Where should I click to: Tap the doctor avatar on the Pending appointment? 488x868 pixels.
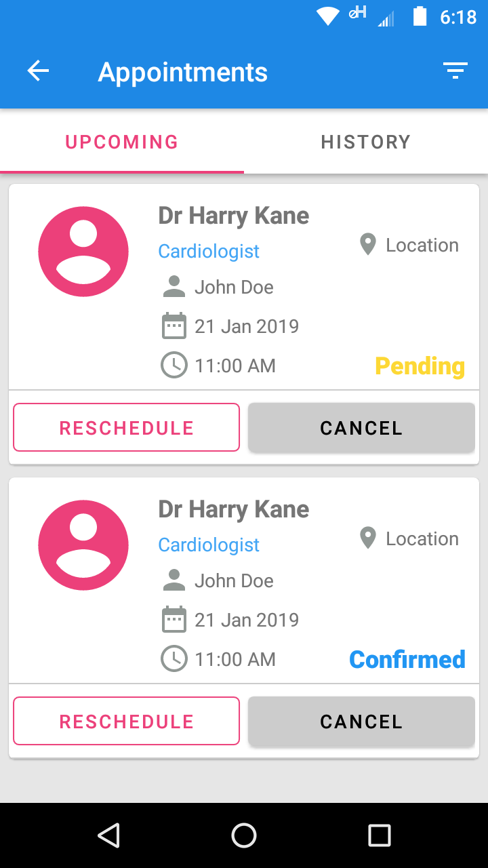coord(83,252)
